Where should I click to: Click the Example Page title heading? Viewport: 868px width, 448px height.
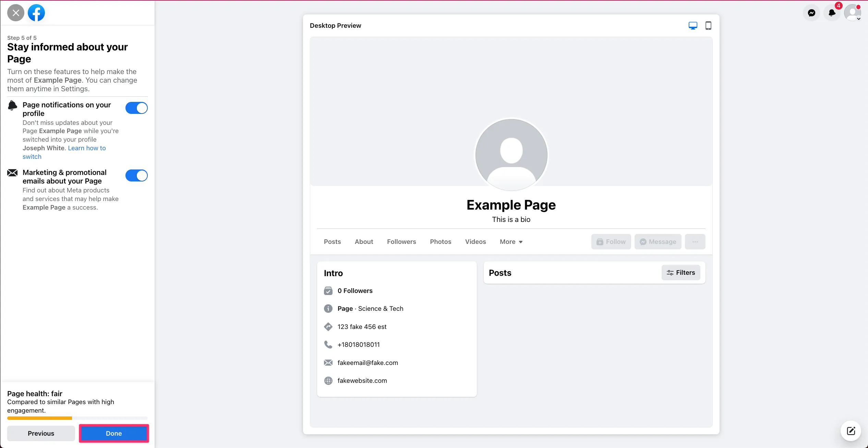point(511,205)
